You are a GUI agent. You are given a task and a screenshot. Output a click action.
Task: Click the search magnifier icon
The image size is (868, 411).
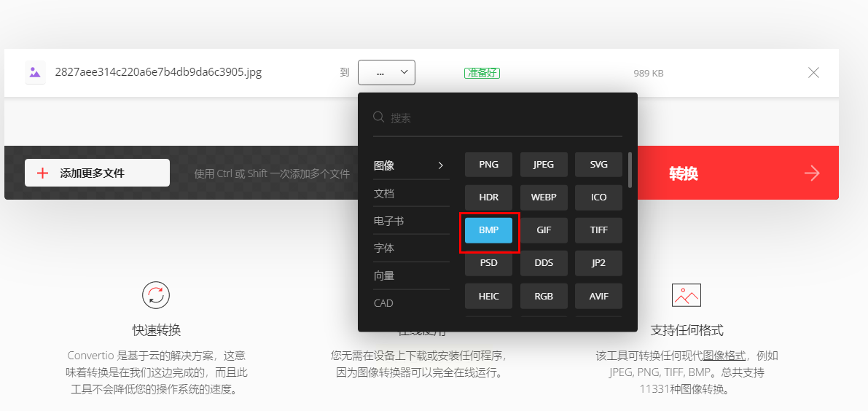point(379,117)
